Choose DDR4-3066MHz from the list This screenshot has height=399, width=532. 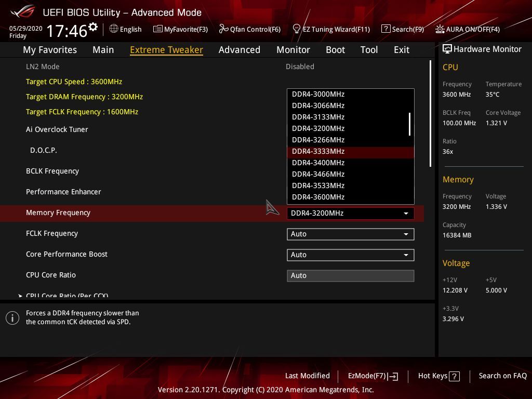point(351,105)
